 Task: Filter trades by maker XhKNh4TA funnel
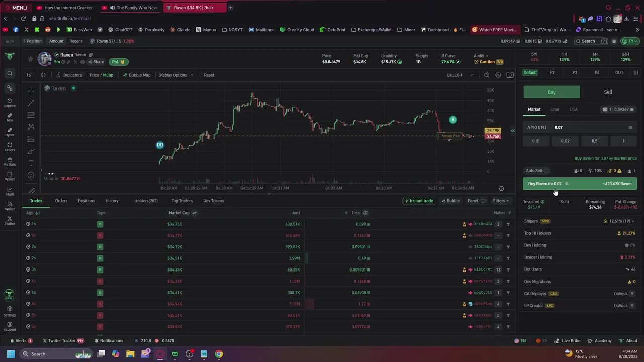point(508,224)
